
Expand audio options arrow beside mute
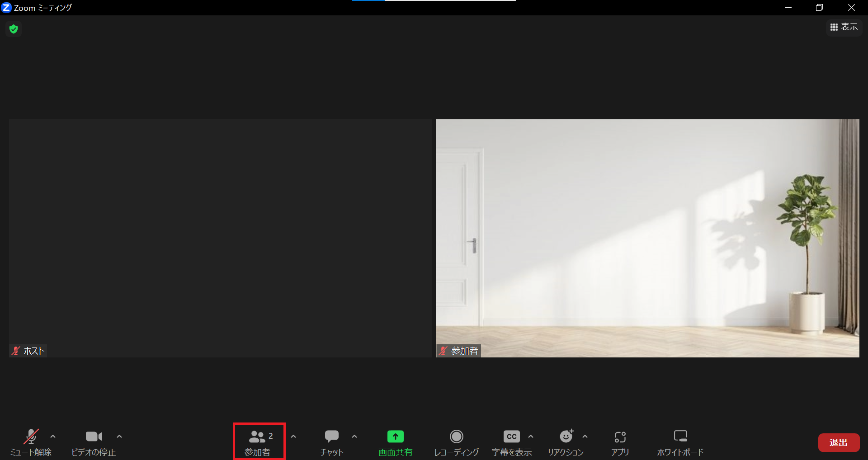click(53, 437)
